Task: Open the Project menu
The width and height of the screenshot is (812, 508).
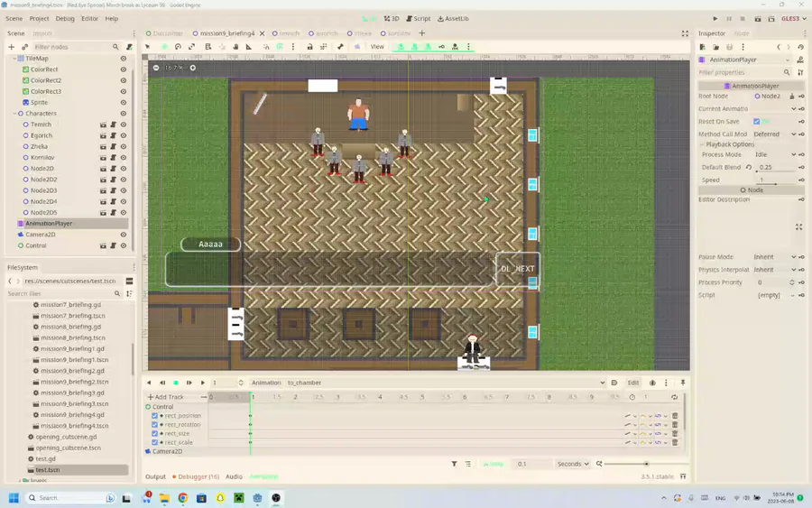Action: (39, 19)
